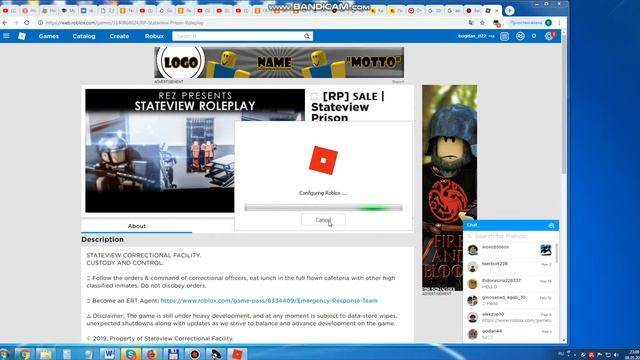Click the Configuring Roblox progress bar
This screenshot has width=640, height=360.
[323, 208]
